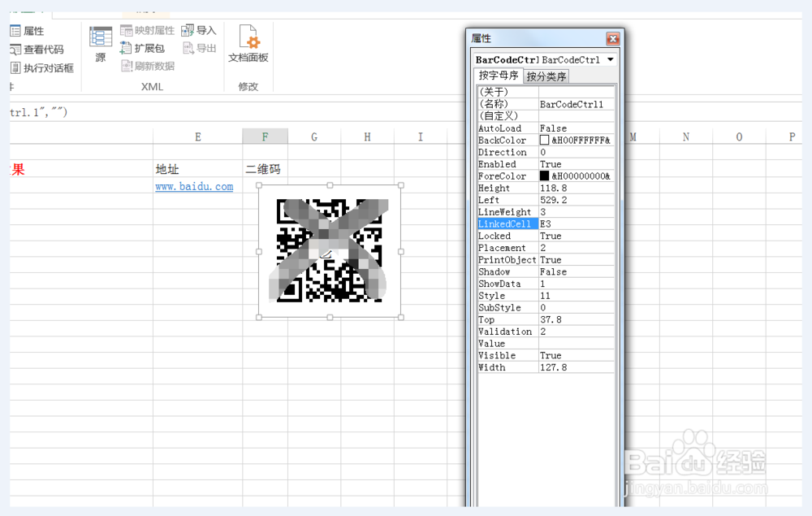The height and width of the screenshot is (516, 812).
Task: Select column N header
Action: tap(686, 137)
